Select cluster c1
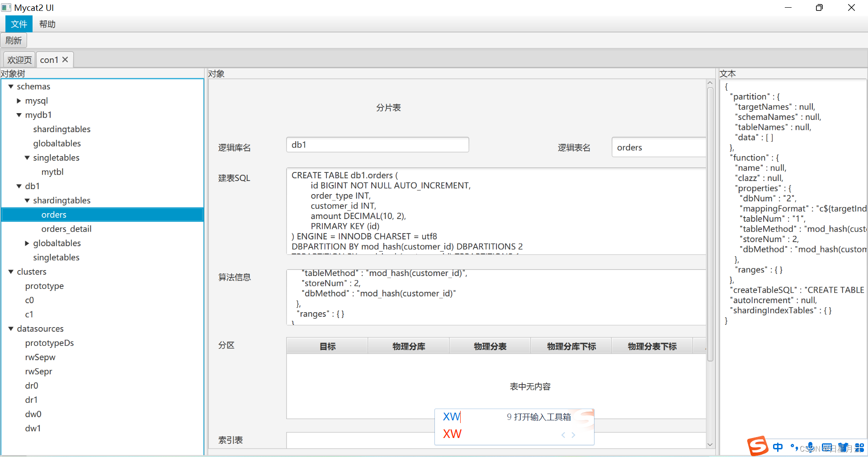The height and width of the screenshot is (457, 868). 29,314
